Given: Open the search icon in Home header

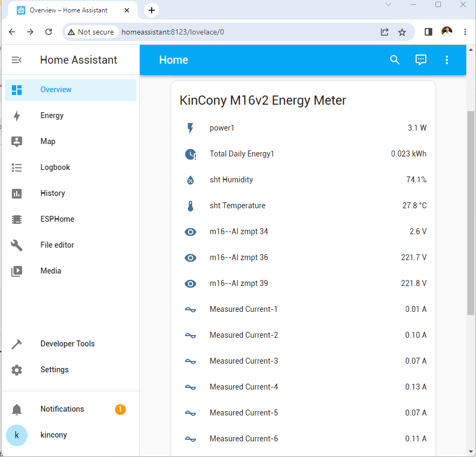Looking at the screenshot, I should click(395, 60).
